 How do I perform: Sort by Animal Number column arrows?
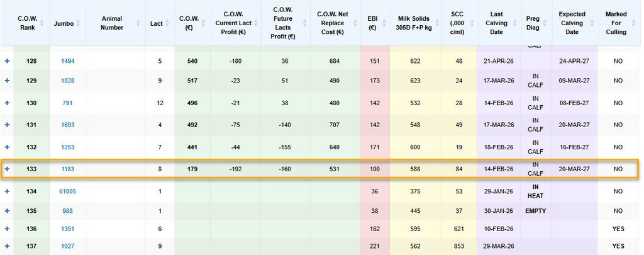point(138,23)
